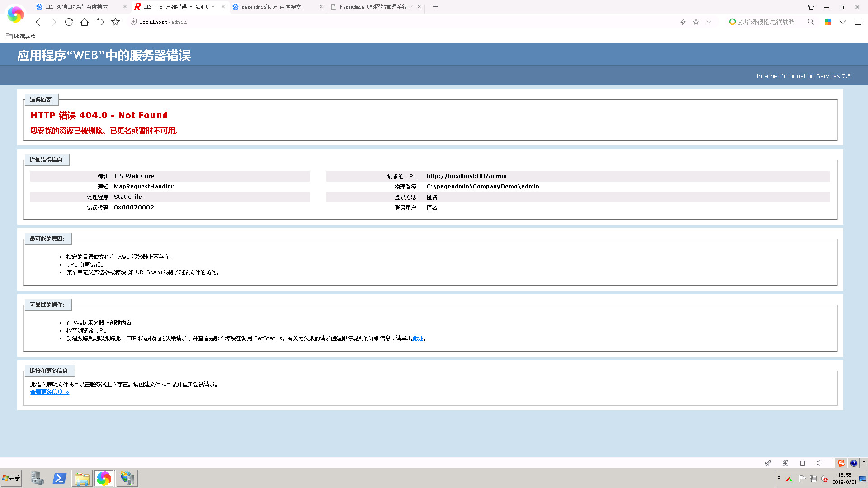868x488 pixels.
Task: Click the undo closed tab icon
Action: pyautogui.click(x=100, y=22)
